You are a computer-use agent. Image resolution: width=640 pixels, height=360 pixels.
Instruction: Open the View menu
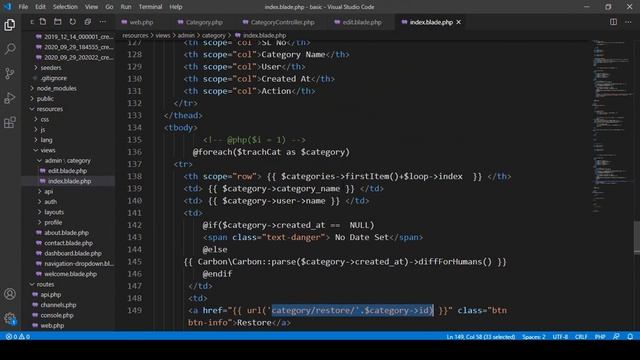click(91, 7)
